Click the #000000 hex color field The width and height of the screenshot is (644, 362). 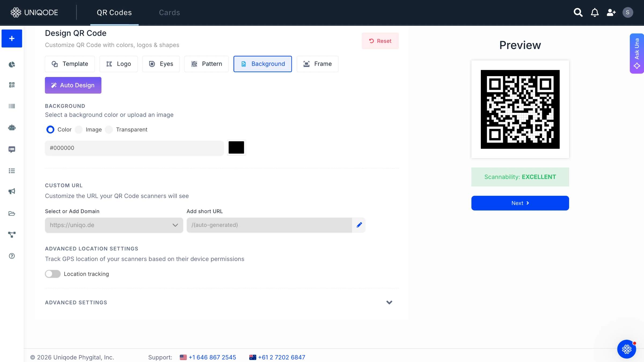(x=134, y=148)
